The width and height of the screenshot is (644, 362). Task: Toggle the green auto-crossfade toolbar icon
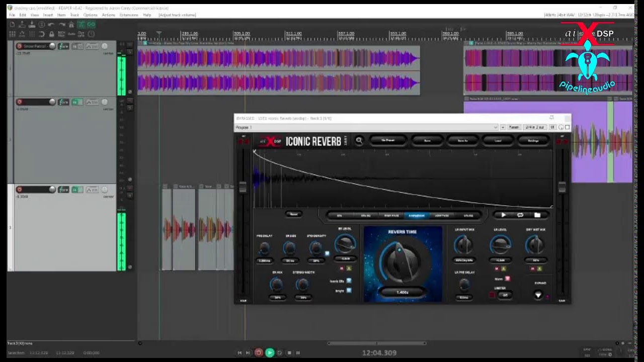81,25
